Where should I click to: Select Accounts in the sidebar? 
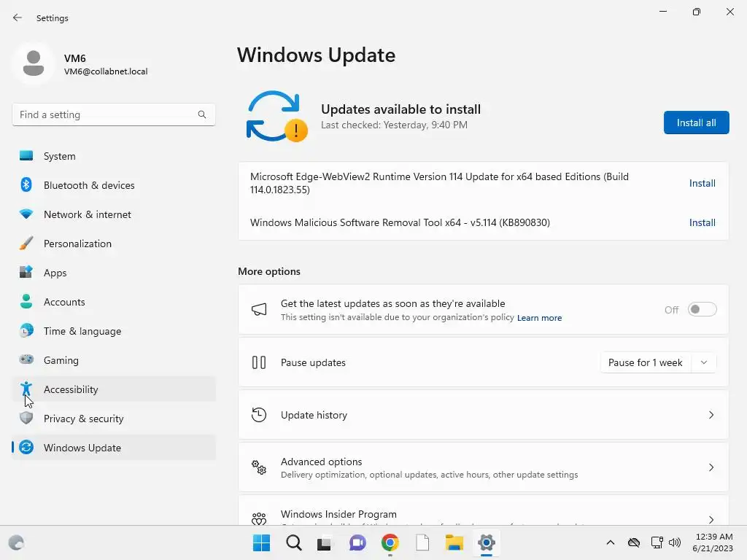pyautogui.click(x=114, y=301)
